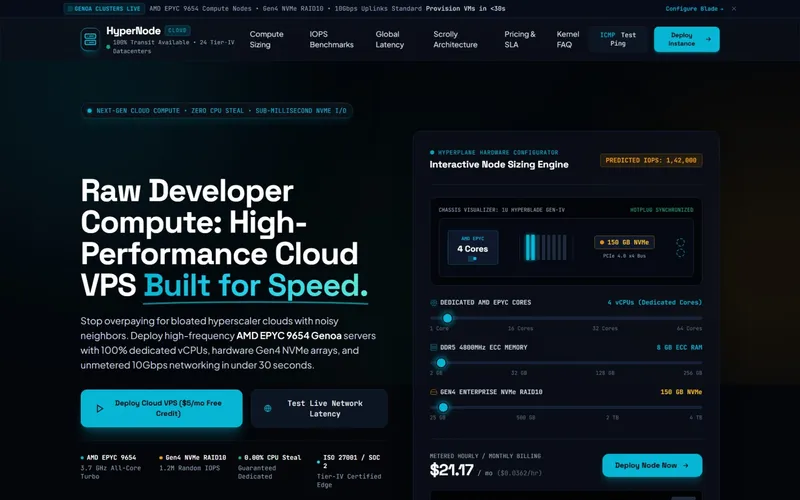Click the arrow icon on Deploy Instance
The image size is (800, 500).
(x=708, y=39)
